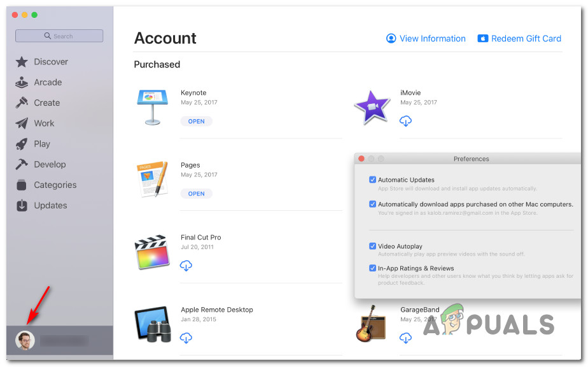Open Pages with the OPEN button
The image size is (588, 367).
coord(197,194)
